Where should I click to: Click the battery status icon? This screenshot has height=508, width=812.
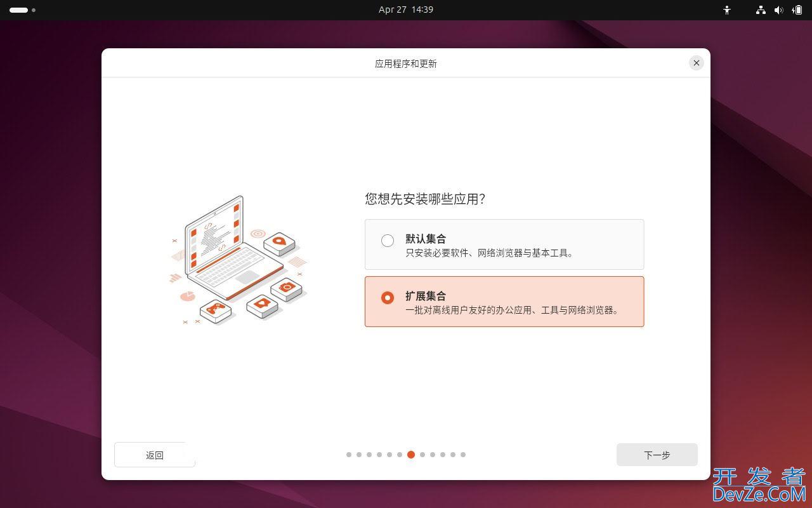click(797, 10)
